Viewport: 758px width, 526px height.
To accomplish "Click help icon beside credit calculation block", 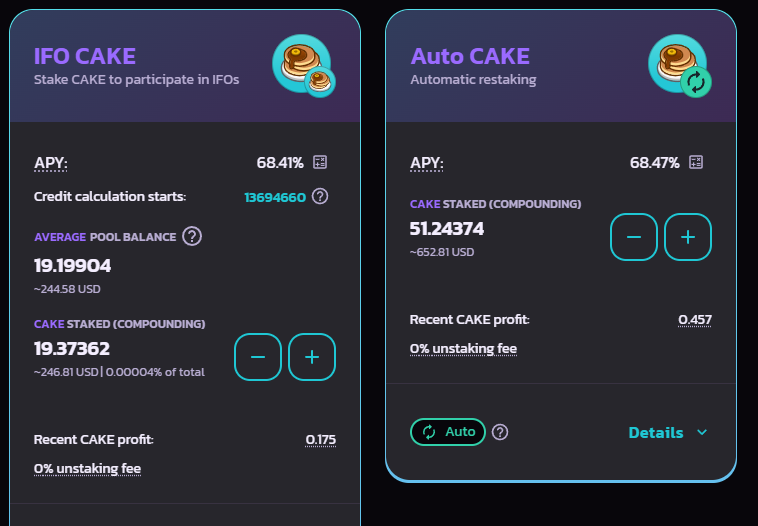I will click(x=320, y=196).
